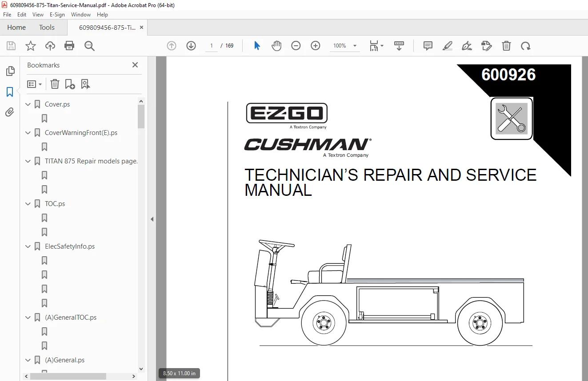588x381 pixels.
Task: Activate the Hand pan tool
Action: tap(276, 46)
